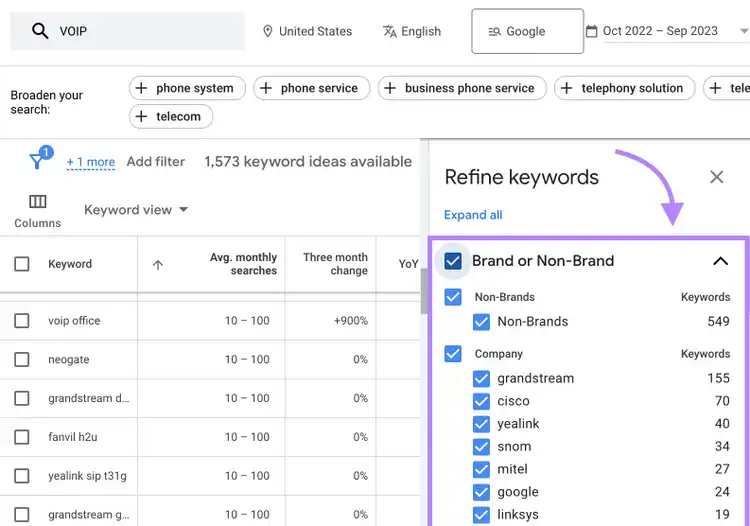
Task: Add 'phone system' to broaden search
Action: (x=188, y=88)
